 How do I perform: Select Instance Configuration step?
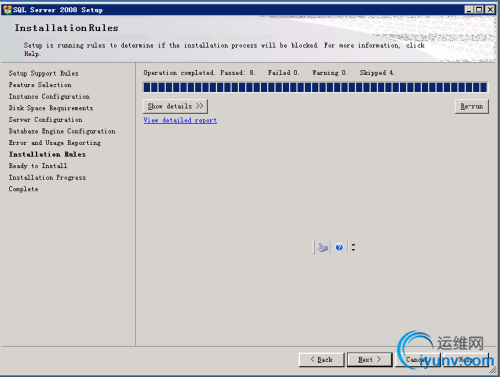tap(49, 97)
